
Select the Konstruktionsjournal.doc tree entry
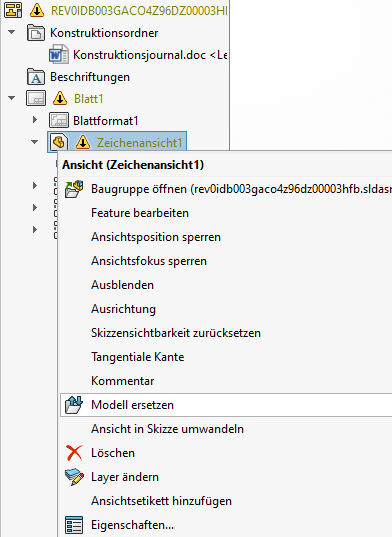(149, 55)
